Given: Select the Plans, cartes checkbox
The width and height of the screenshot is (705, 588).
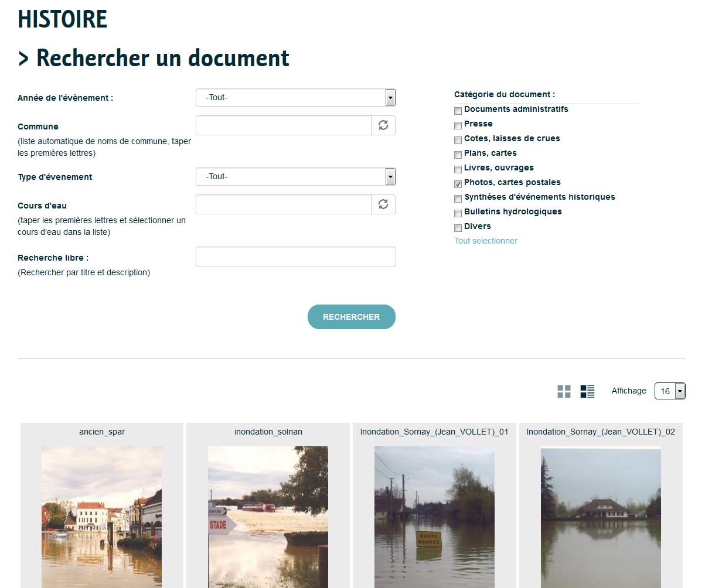Looking at the screenshot, I should 458,155.
